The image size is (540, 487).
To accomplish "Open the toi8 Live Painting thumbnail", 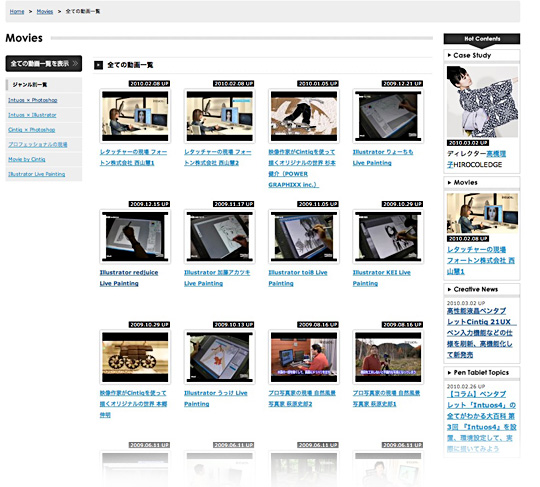I will pos(304,237).
